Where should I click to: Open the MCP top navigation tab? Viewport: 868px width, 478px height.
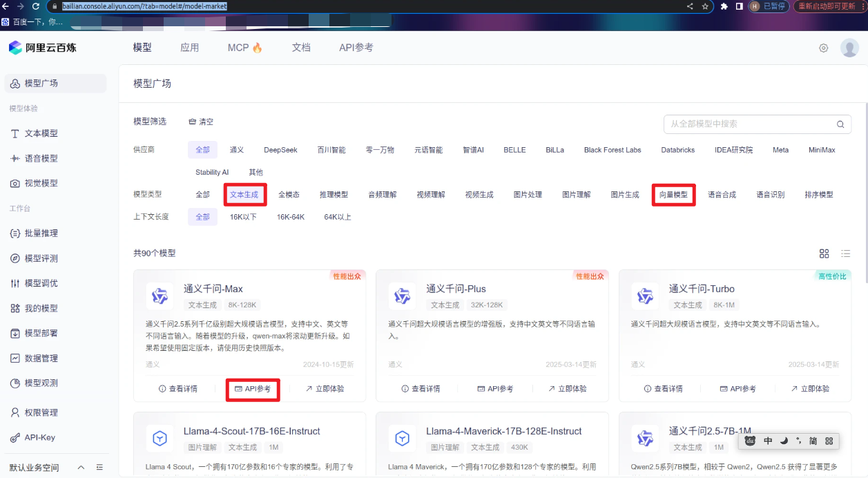click(244, 48)
